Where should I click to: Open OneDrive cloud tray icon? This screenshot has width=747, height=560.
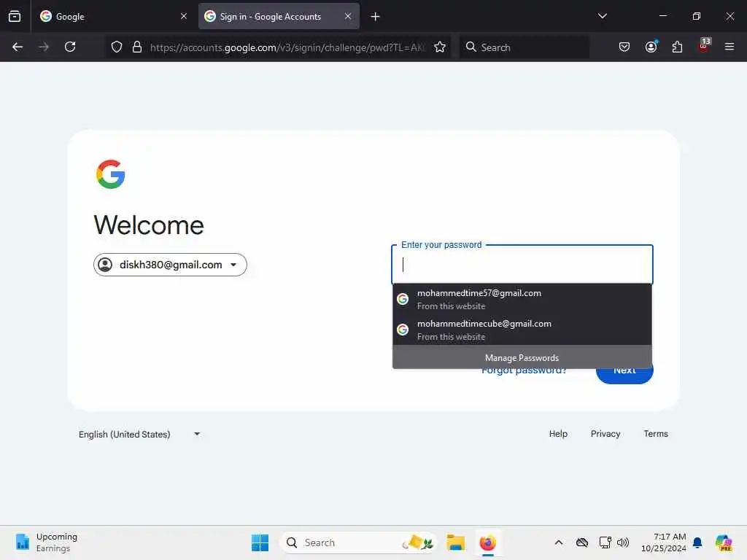(581, 542)
